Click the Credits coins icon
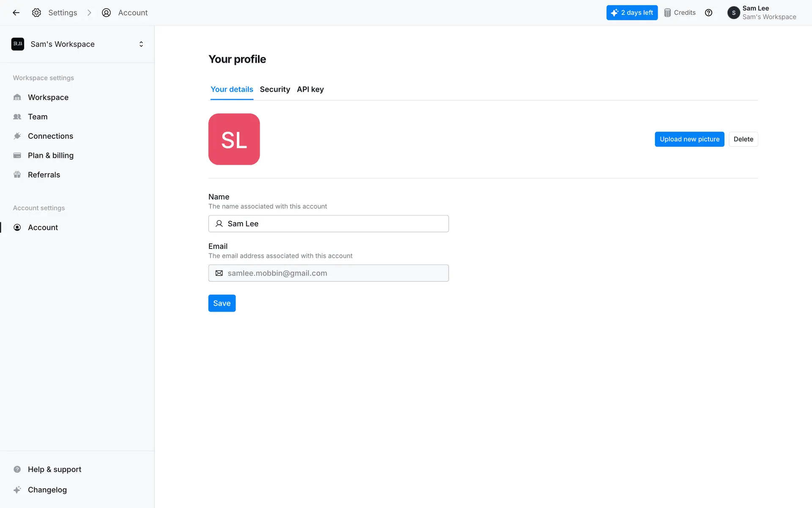Screen dimensions: 812x508 (x=667, y=13)
